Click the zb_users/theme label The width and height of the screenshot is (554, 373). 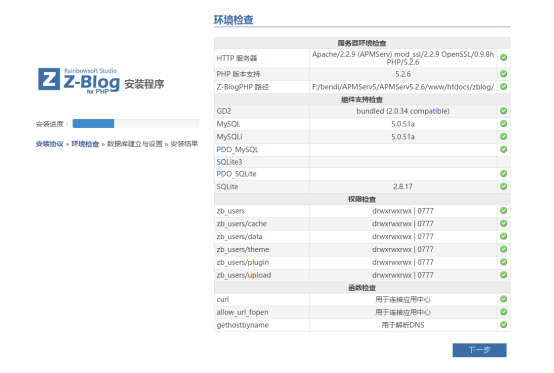click(x=243, y=249)
